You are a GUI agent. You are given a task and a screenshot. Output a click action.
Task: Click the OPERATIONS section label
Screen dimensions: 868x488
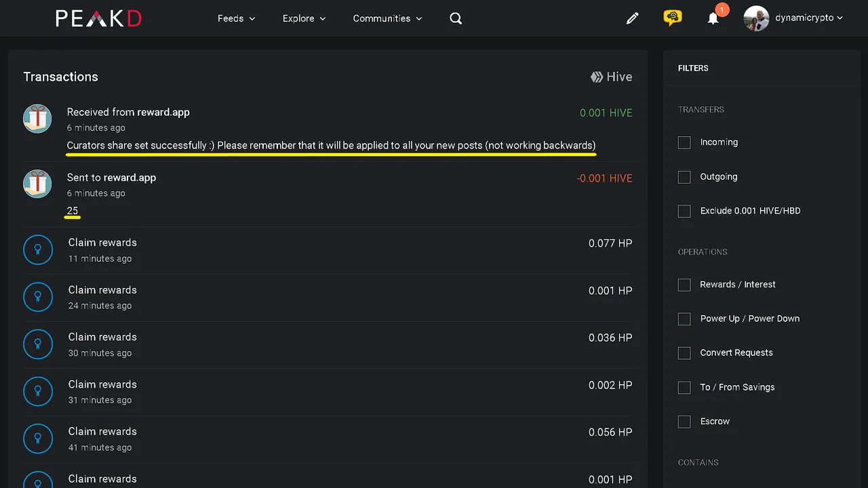[x=703, y=252]
